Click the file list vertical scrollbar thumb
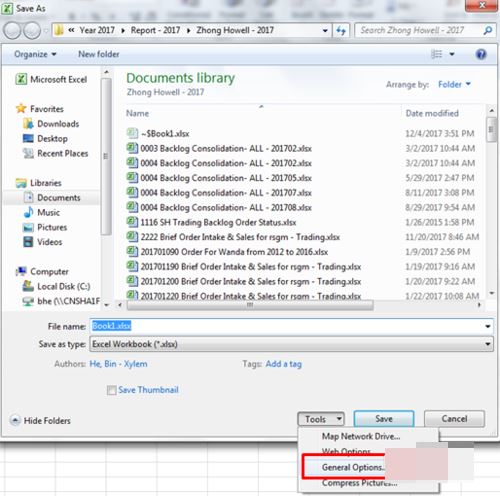This screenshot has height=496, width=500. point(491,130)
